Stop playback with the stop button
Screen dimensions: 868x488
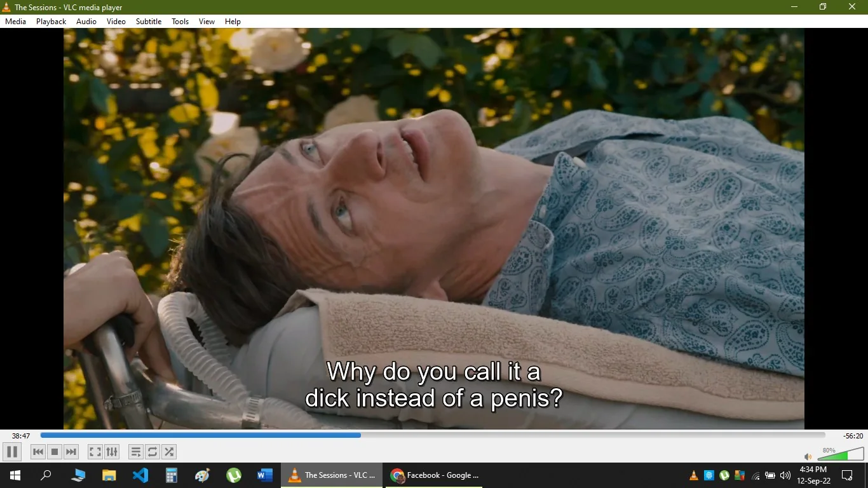tap(55, 452)
